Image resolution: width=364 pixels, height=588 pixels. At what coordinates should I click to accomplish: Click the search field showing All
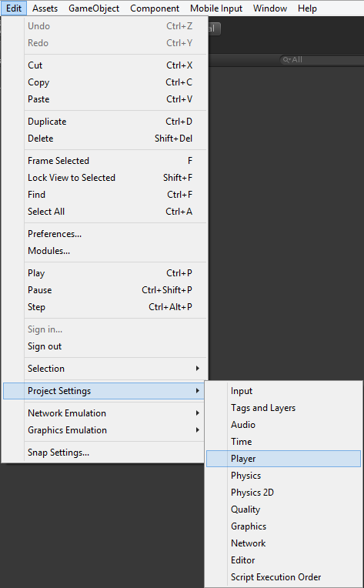pyautogui.click(x=322, y=59)
